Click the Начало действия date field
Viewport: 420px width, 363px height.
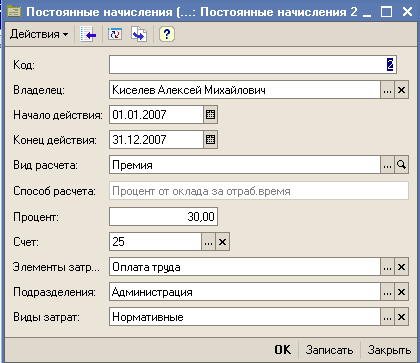(x=156, y=115)
